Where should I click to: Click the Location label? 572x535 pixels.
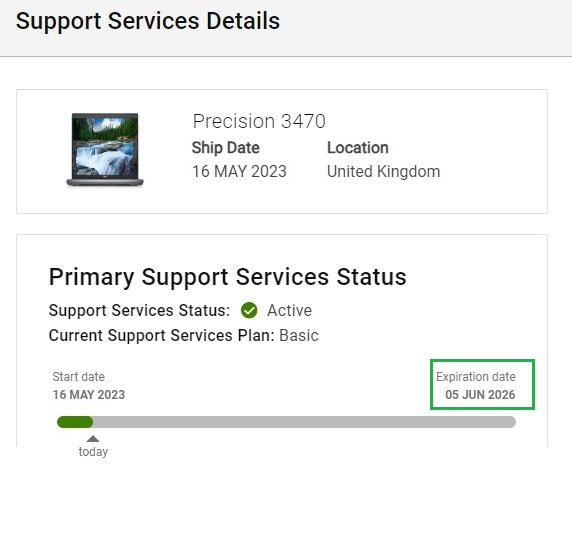(x=358, y=148)
